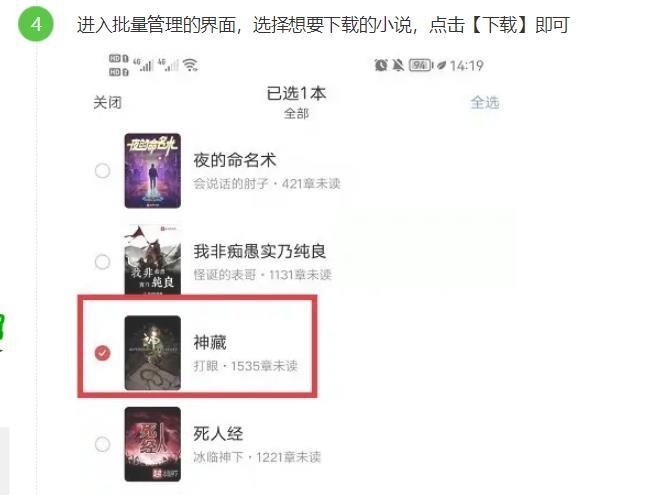The width and height of the screenshot is (658, 495).
Task: Open the 死人经 book cover thumbnail
Action: pos(153,444)
